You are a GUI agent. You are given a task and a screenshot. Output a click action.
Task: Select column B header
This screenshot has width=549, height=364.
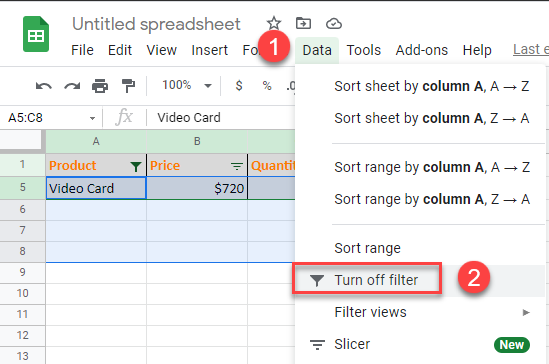197,141
